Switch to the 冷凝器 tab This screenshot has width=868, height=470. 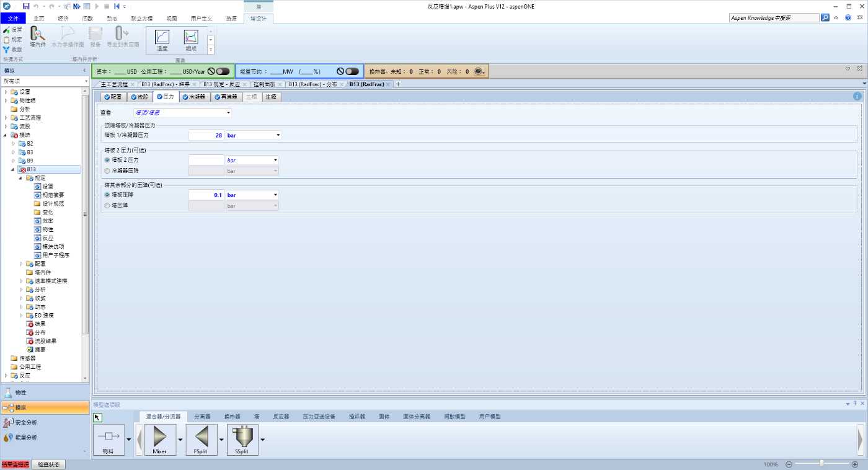coord(193,97)
